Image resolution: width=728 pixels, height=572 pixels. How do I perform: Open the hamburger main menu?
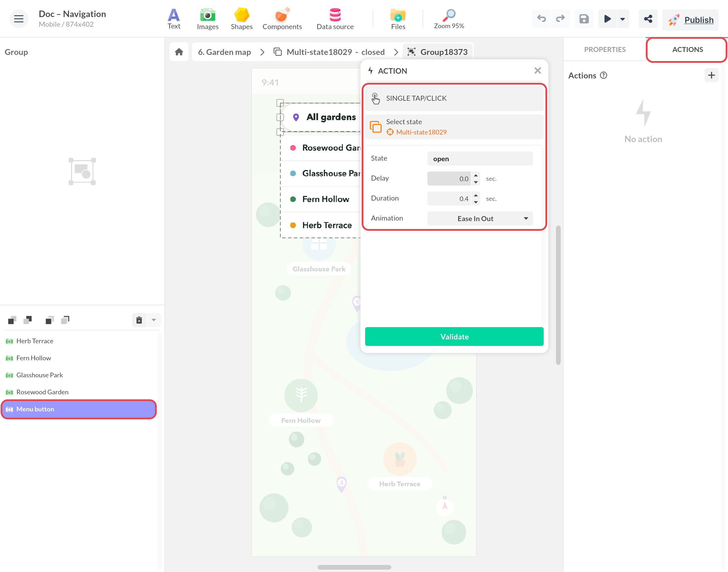coord(19,19)
